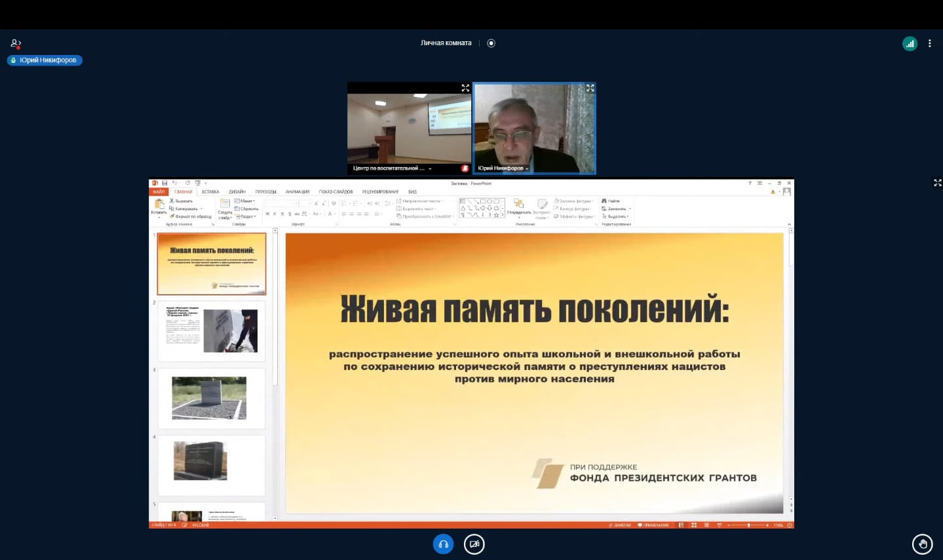Raise hand with the hand button

click(922, 544)
